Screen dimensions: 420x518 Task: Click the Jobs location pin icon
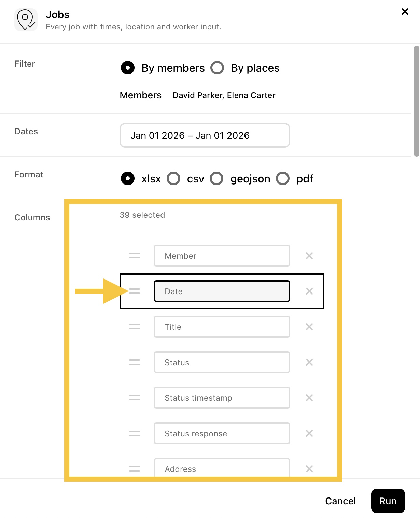(x=26, y=20)
